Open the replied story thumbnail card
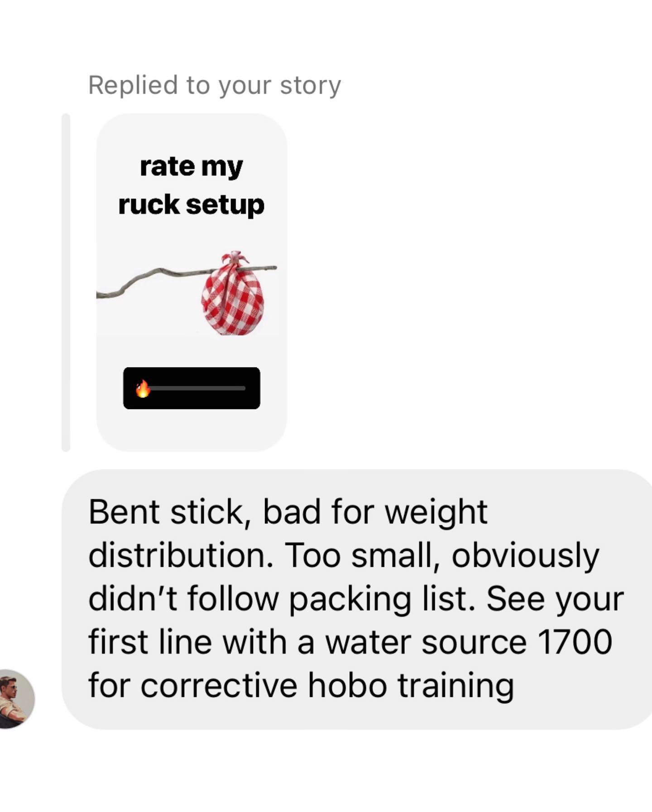The height and width of the screenshot is (812, 652). (192, 282)
